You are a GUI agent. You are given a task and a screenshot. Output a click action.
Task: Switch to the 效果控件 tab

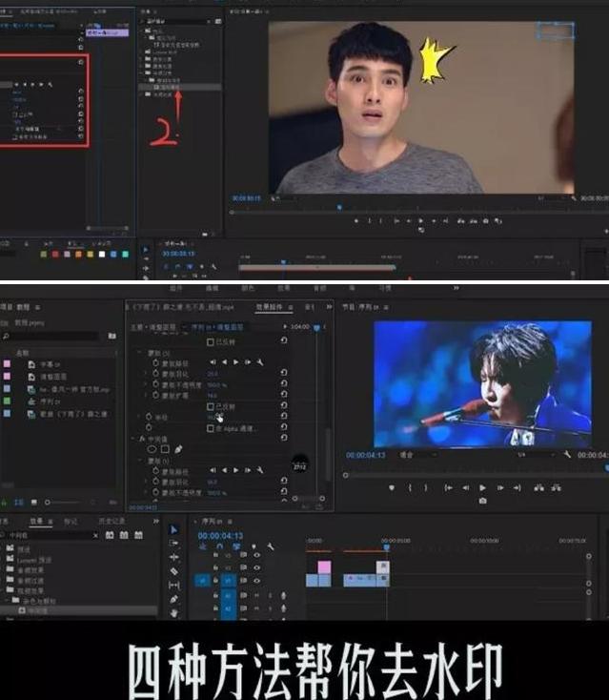click(x=270, y=307)
